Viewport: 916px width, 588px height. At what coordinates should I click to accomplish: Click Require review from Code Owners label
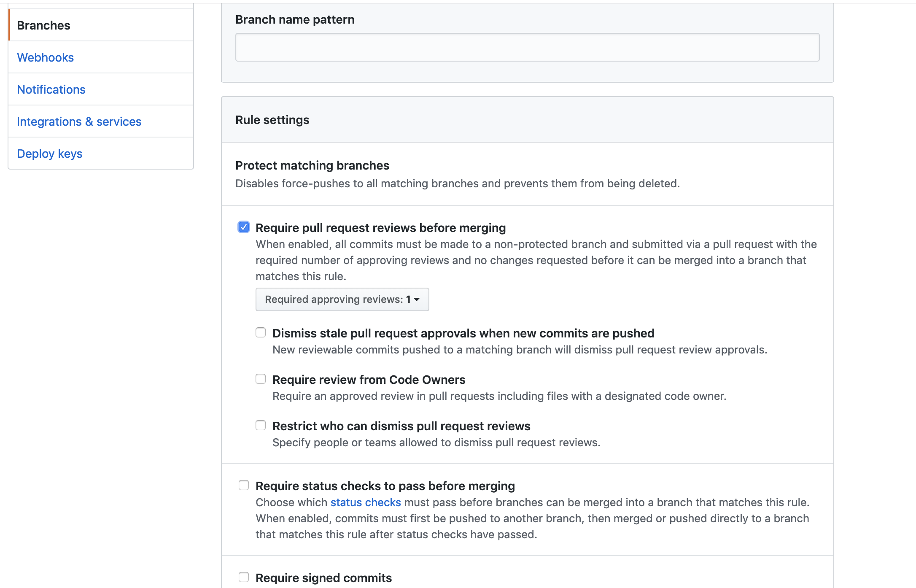(x=369, y=380)
